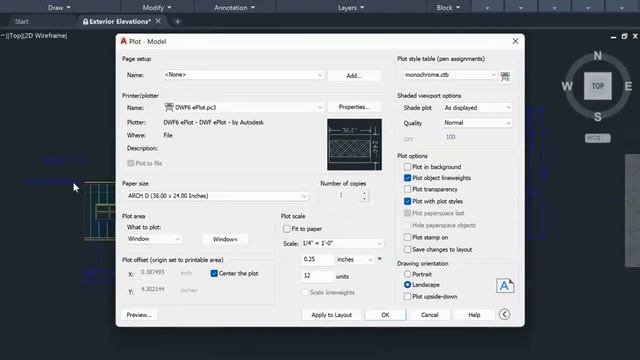Image resolution: width=640 pixels, height=360 pixels.
Task: Switch to the Start tab
Action: [22, 22]
